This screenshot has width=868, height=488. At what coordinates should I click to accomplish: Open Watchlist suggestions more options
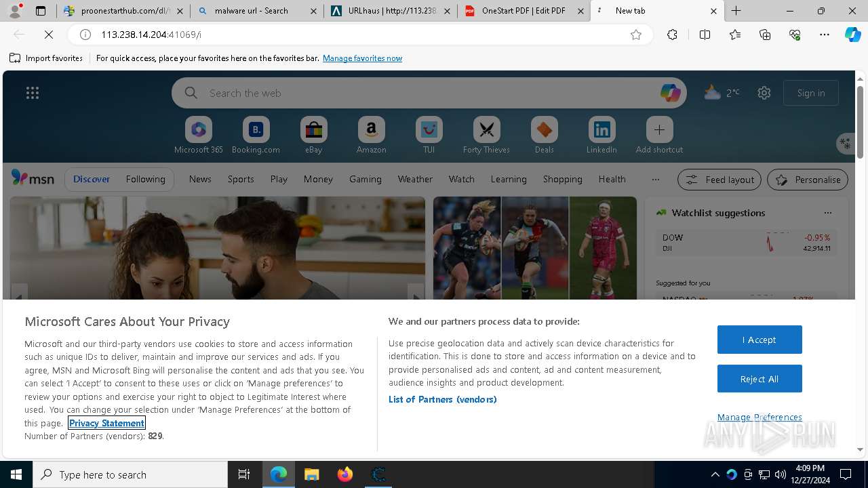[827, 213]
